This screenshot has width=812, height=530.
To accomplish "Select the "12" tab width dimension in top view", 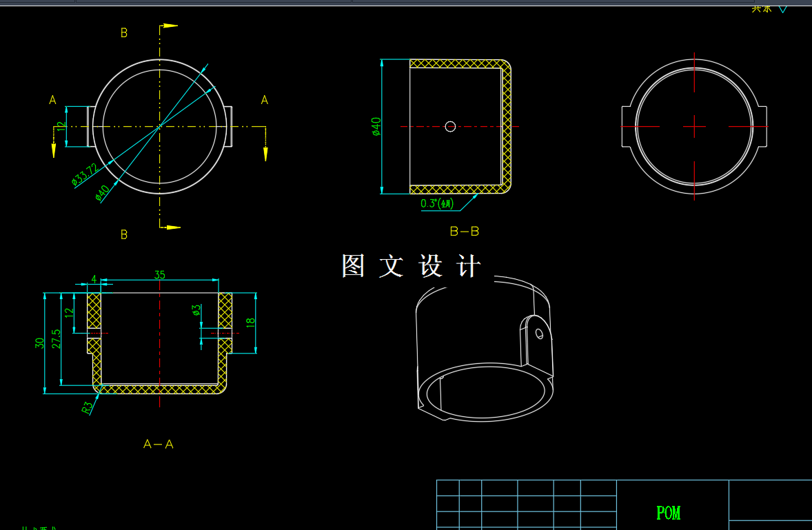I will (61, 126).
